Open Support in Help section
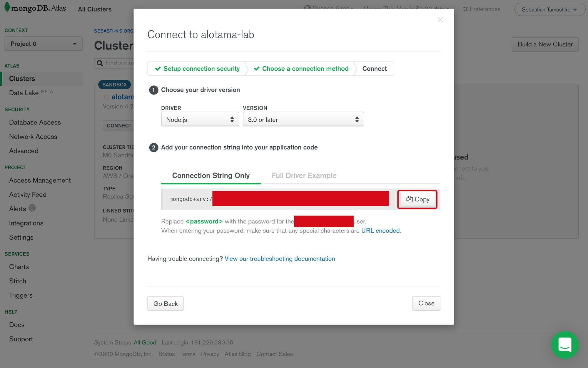 pyautogui.click(x=21, y=339)
